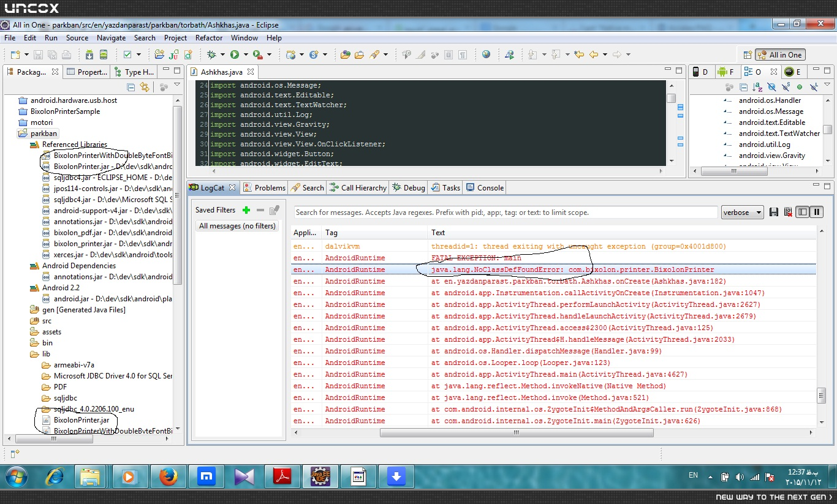Open Firefox from the Windows taskbar
The width and height of the screenshot is (837, 504).
tap(168, 476)
